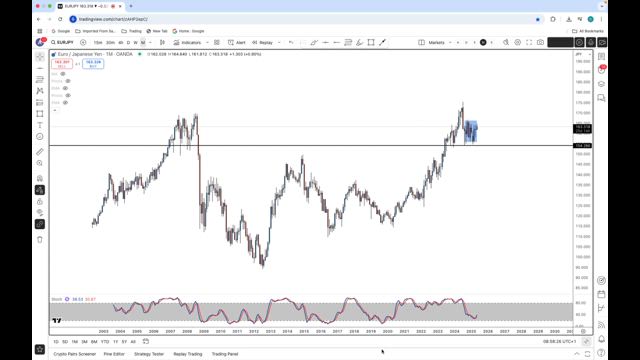Open the Alert creation button
The height and width of the screenshot is (360, 640).
237,42
